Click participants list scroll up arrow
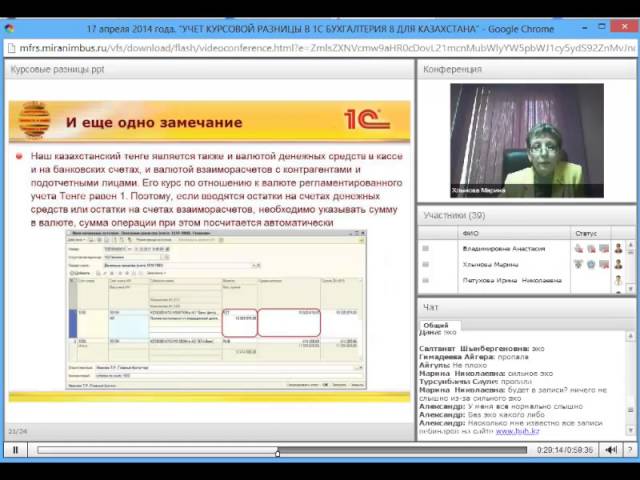Image resolution: width=640 pixels, height=480 pixels. coord(631,245)
